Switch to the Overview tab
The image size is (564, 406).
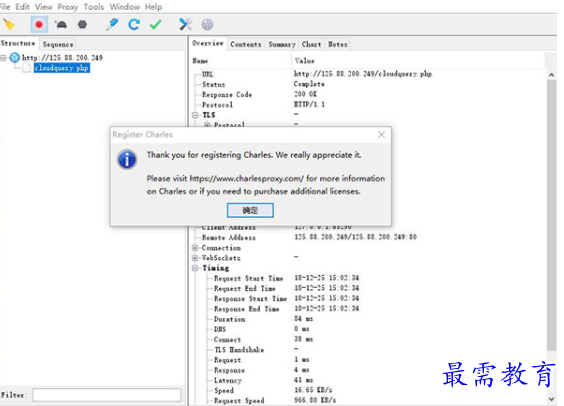(208, 43)
